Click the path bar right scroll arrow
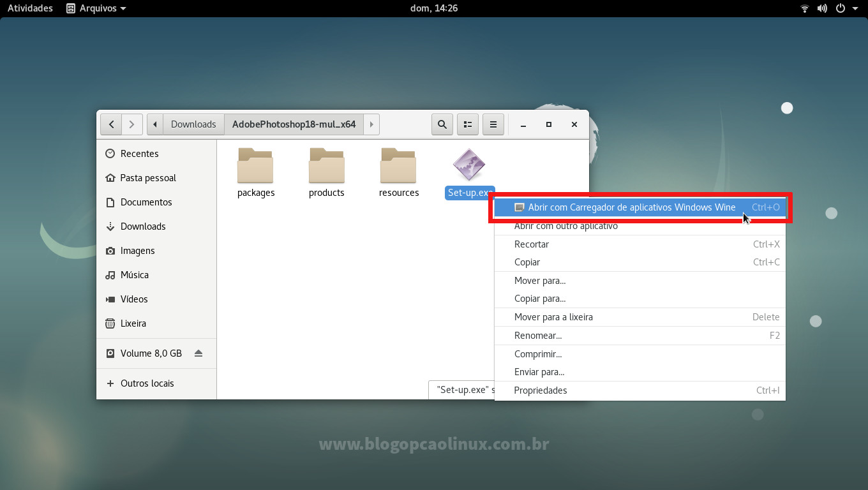The height and width of the screenshot is (490, 868). pos(371,124)
